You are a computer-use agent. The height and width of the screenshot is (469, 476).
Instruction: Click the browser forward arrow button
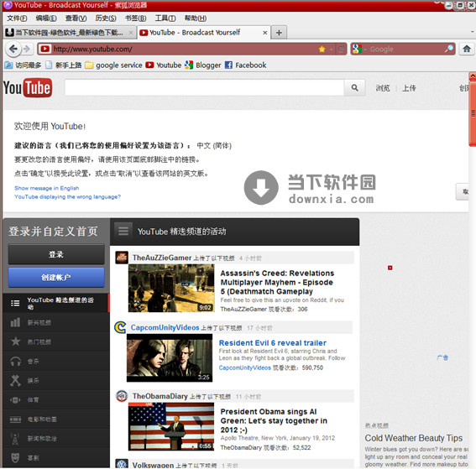tap(28, 49)
